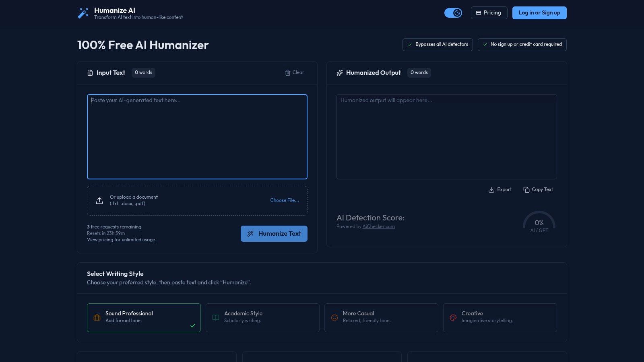Click the AI Detection Score gauge
The height and width of the screenshot is (362, 644).
[539, 224]
